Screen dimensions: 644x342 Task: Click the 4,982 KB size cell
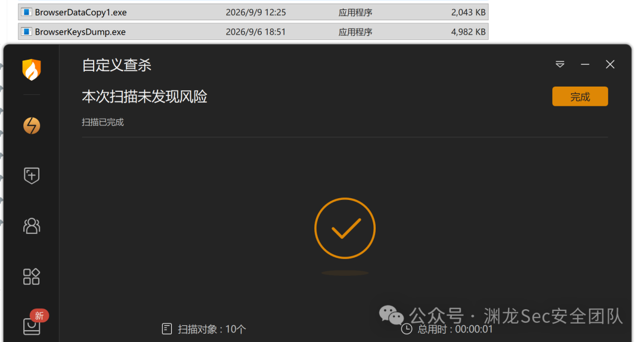(468, 32)
